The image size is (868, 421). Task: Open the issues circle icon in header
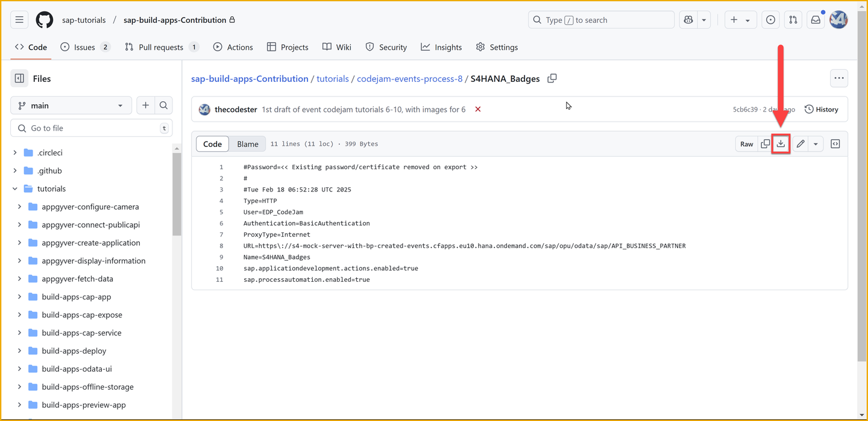click(770, 20)
